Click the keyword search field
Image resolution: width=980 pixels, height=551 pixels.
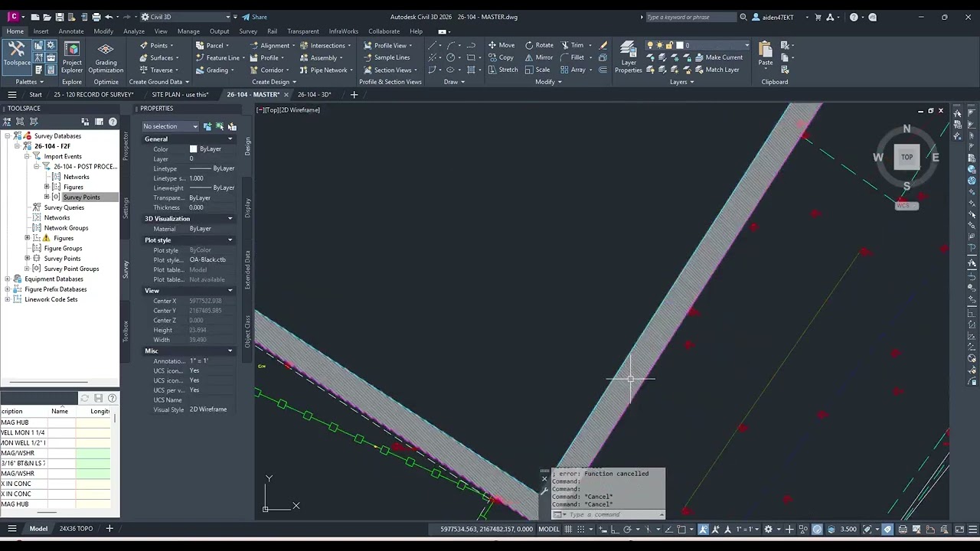click(691, 17)
